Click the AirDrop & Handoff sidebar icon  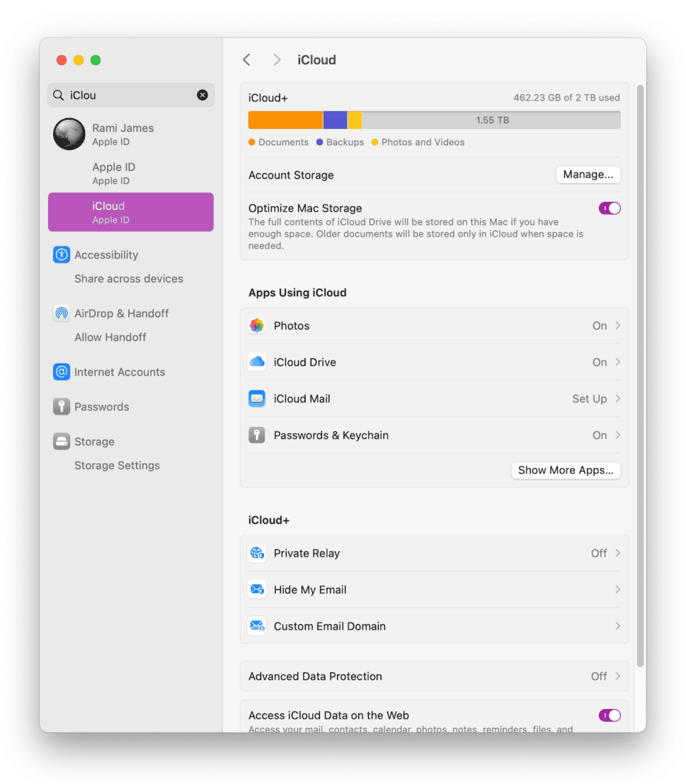coord(62,313)
